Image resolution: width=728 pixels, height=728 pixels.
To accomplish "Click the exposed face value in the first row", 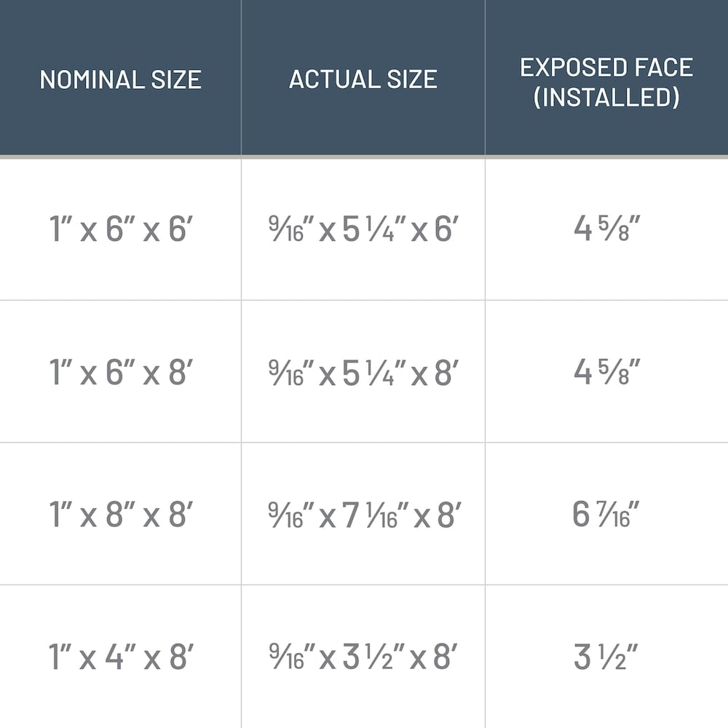I will [x=606, y=230].
